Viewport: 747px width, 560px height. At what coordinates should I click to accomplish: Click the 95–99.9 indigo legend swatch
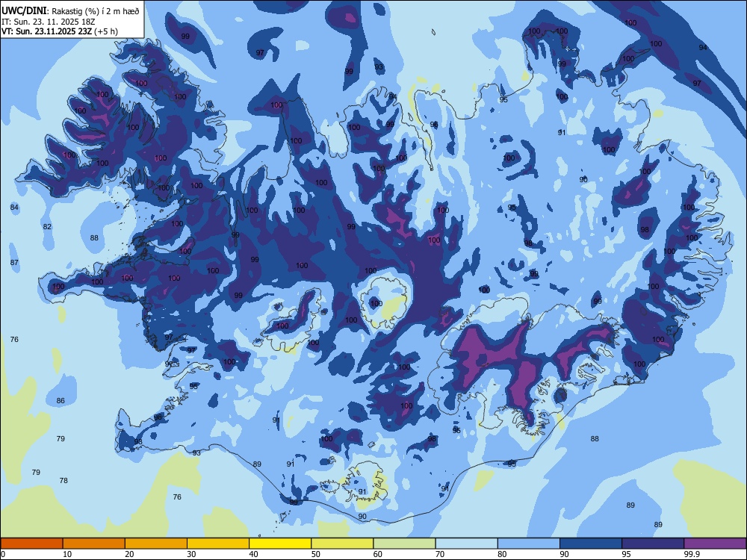click(653, 544)
